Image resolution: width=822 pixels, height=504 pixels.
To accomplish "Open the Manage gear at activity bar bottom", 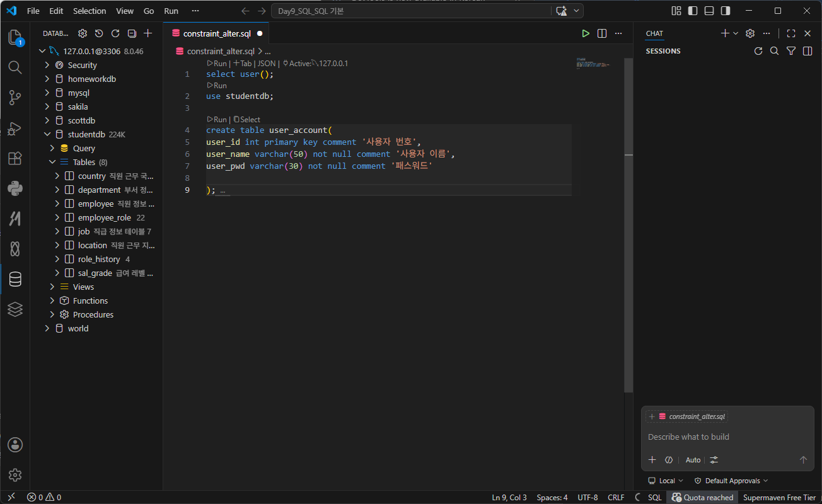I will pos(15,475).
